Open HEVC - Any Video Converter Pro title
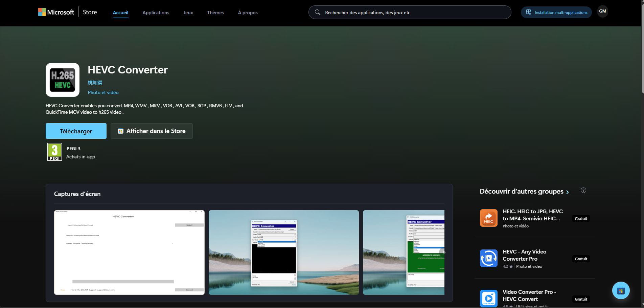This screenshot has width=644, height=308. tap(525, 255)
